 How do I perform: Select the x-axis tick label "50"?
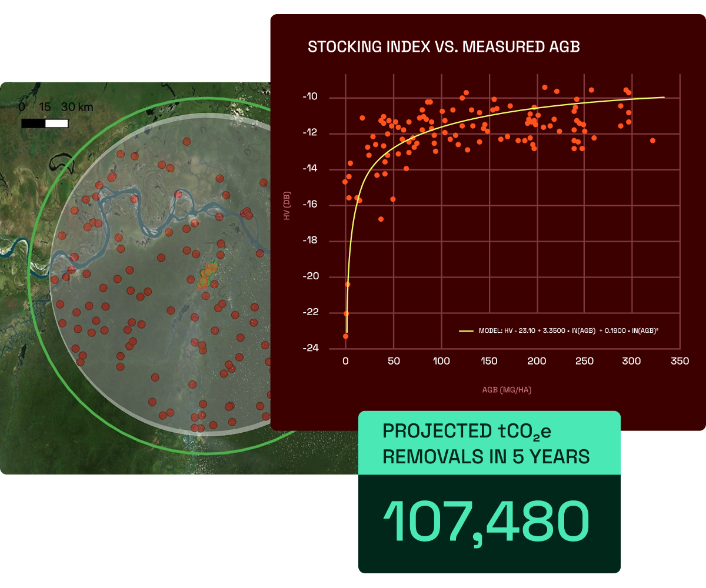[x=394, y=361]
